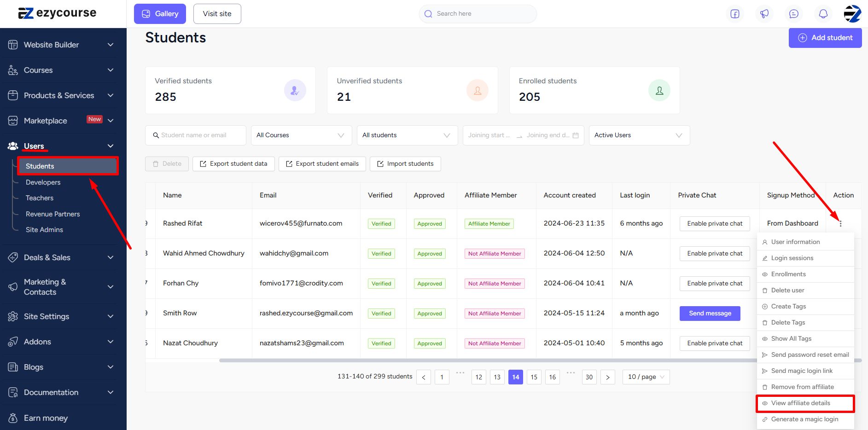Image resolution: width=868 pixels, height=430 pixels.
Task: Click the Users group icon
Action: tap(13, 146)
